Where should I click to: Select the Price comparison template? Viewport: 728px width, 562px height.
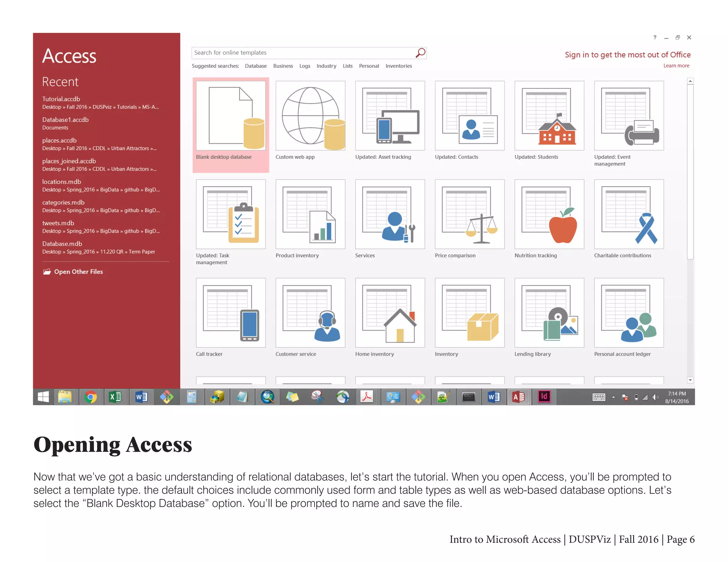click(470, 219)
